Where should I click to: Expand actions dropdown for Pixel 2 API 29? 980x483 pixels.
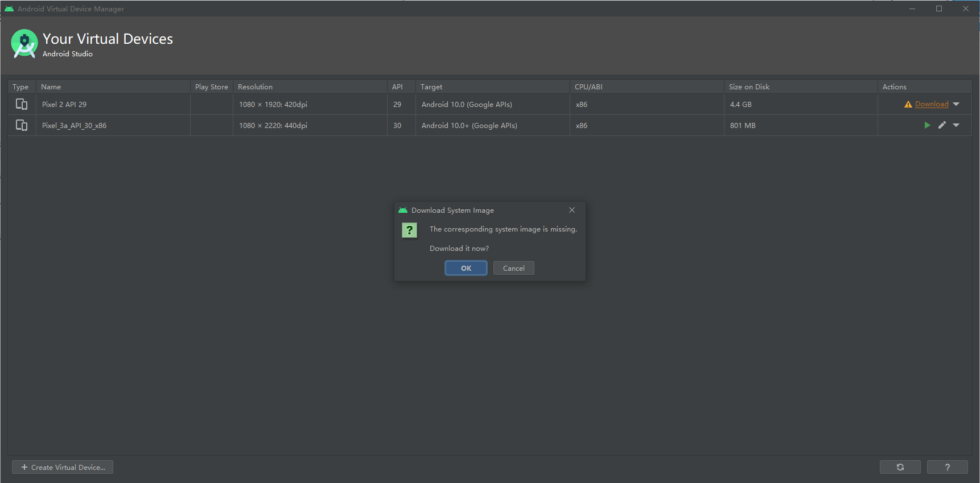click(x=956, y=104)
